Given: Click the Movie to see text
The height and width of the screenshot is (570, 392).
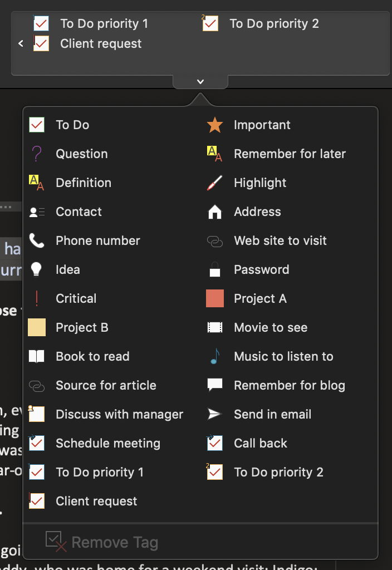Looking at the screenshot, I should tap(271, 327).
